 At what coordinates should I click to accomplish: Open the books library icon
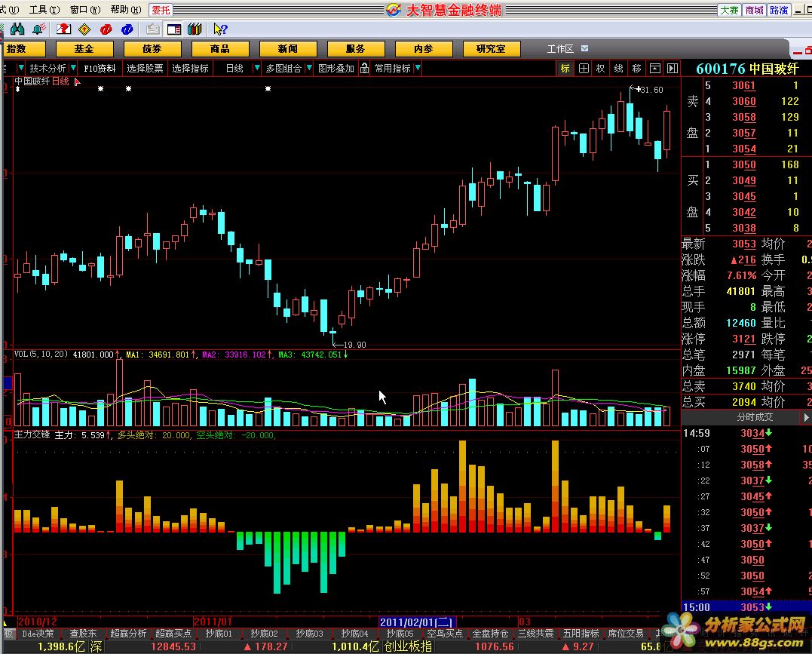pos(195,29)
